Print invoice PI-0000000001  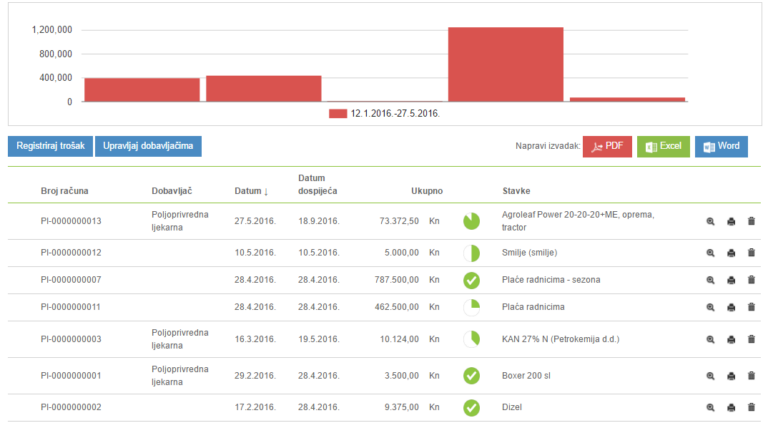(731, 376)
